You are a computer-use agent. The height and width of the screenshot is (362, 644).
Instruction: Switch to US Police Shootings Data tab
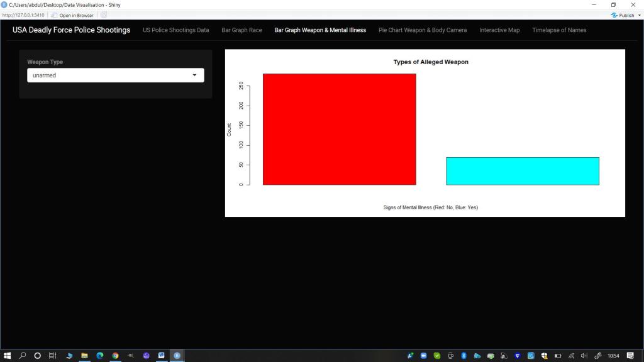(x=175, y=30)
